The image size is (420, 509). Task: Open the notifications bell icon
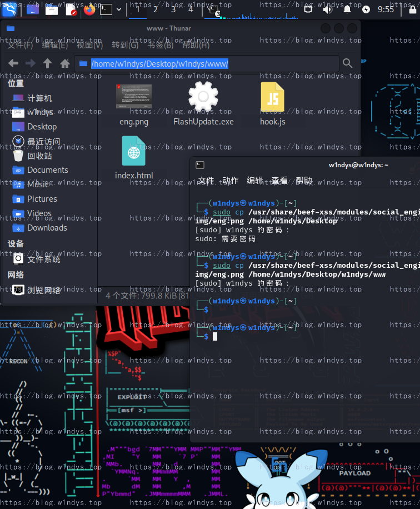point(347,9)
